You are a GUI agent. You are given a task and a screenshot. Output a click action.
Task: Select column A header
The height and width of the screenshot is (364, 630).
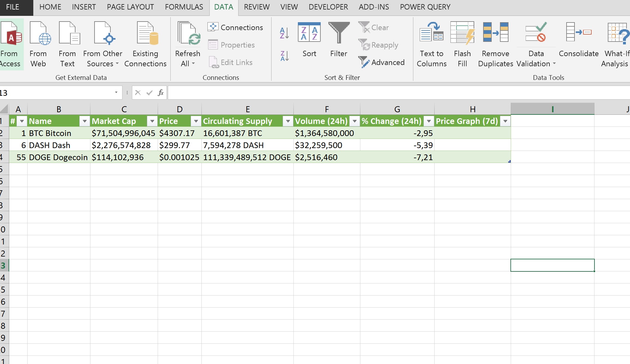18,109
